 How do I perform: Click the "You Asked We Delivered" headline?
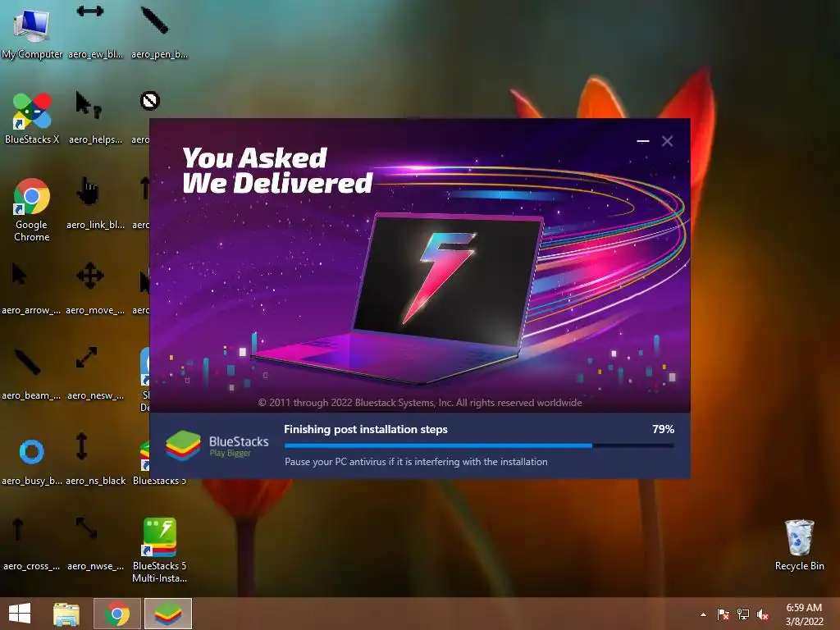click(x=277, y=170)
